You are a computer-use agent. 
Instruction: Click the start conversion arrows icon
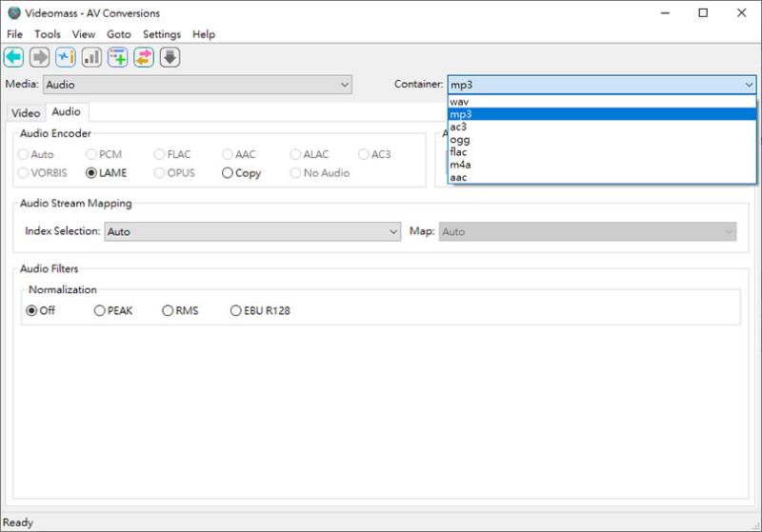point(144,57)
